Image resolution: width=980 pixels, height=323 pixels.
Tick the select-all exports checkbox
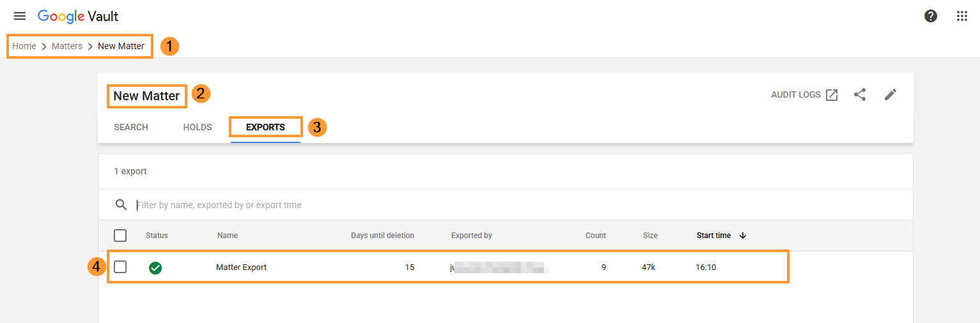coord(120,236)
